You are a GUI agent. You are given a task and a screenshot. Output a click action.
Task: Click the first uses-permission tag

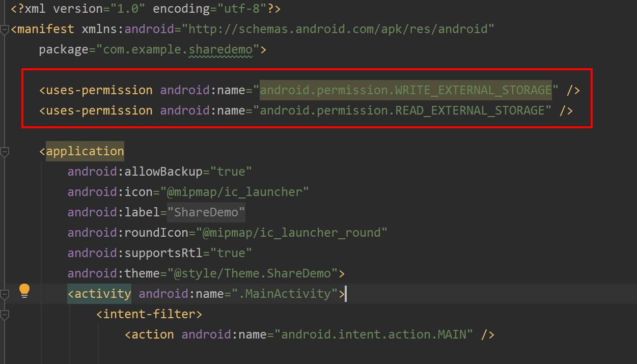pos(96,90)
